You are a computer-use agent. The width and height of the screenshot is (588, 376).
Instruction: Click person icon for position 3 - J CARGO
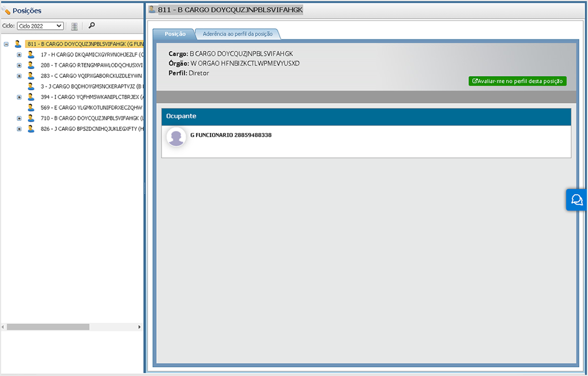tap(31, 87)
